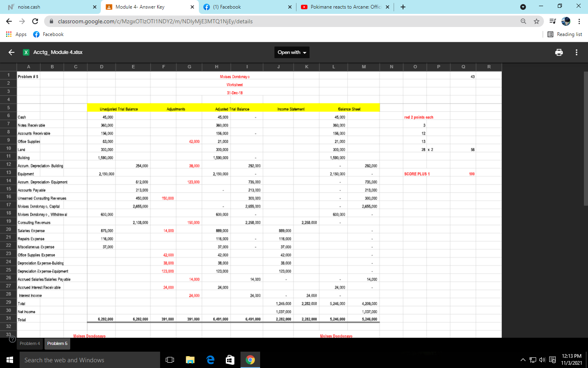Image resolution: width=588 pixels, height=368 pixels.
Task: Click the Office Supplies Expense label
Action: click(36, 255)
